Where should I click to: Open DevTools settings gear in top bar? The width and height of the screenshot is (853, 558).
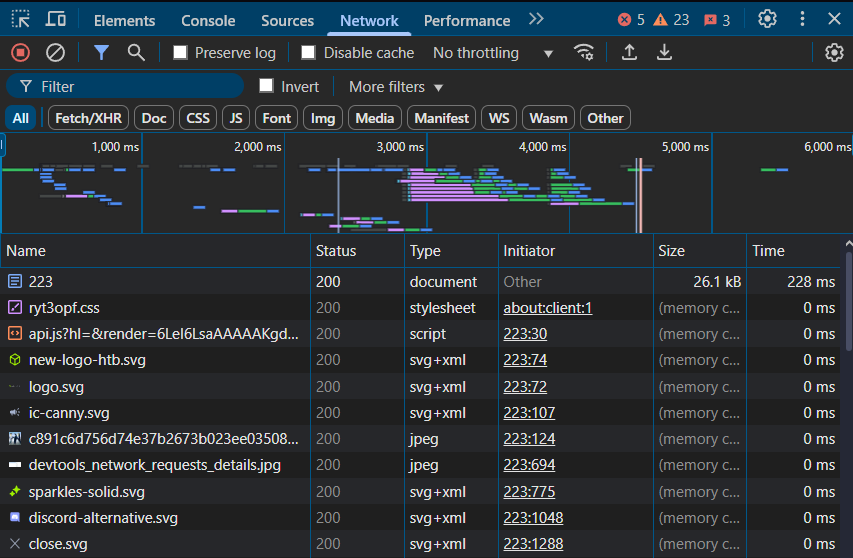(x=767, y=19)
